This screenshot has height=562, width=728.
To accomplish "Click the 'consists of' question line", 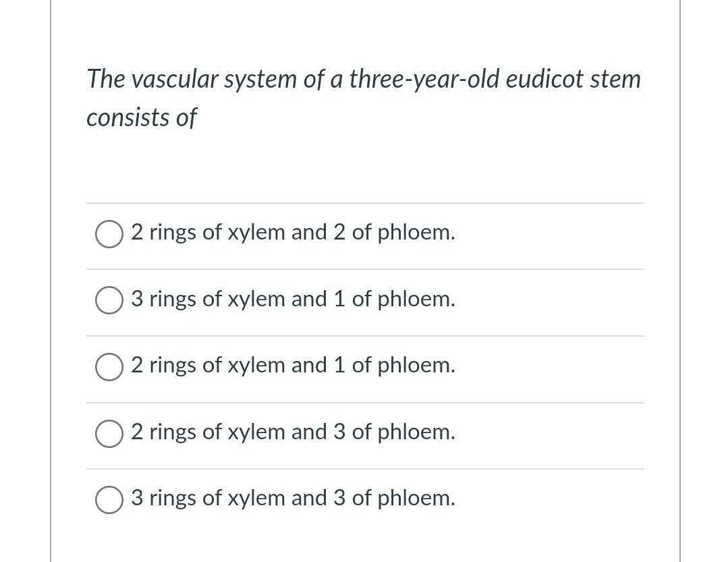I will [142, 117].
